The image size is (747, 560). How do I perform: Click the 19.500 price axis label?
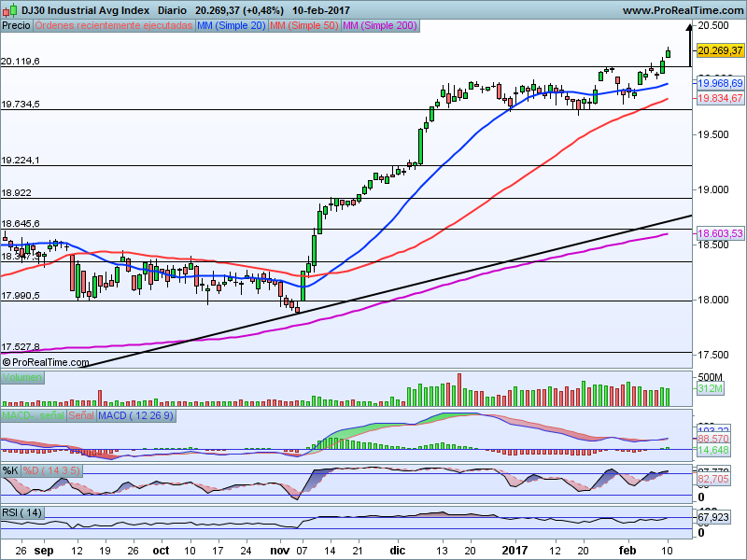coord(713,134)
